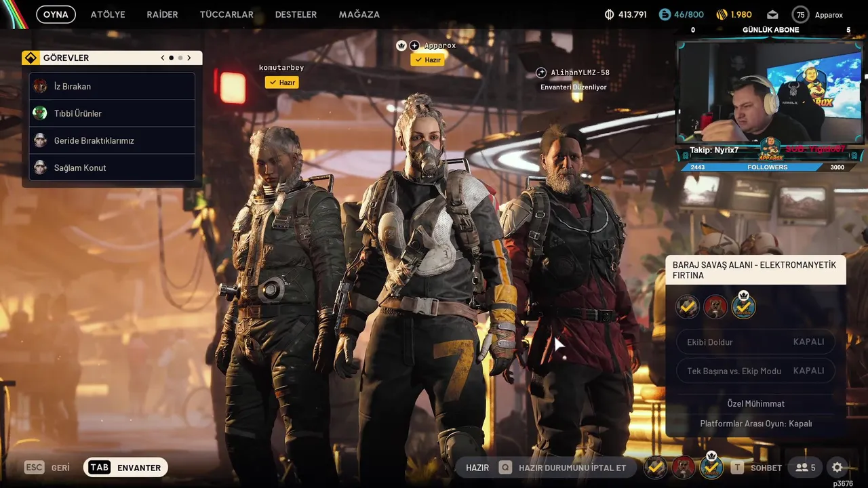
Task: Click the komutarbey player name
Action: [281, 68]
